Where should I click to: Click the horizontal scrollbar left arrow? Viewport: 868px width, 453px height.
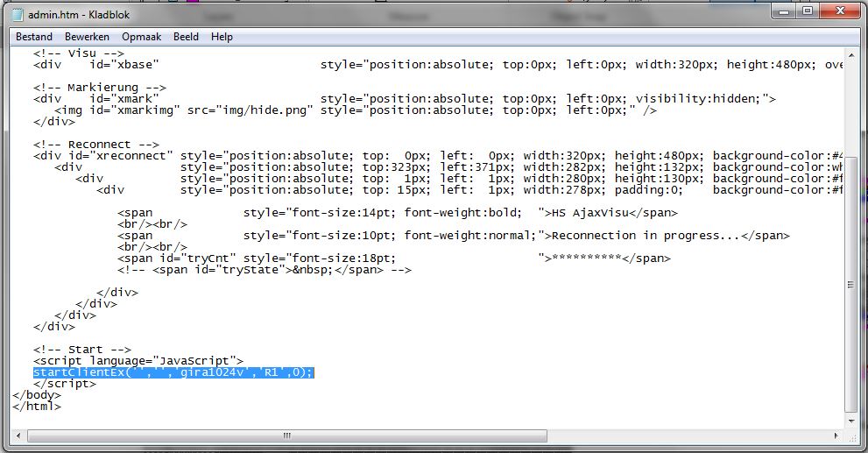tap(19, 435)
